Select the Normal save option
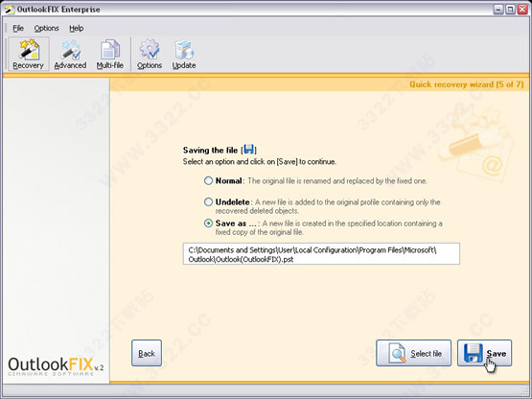Image resolution: width=532 pixels, height=399 pixels. tap(208, 180)
